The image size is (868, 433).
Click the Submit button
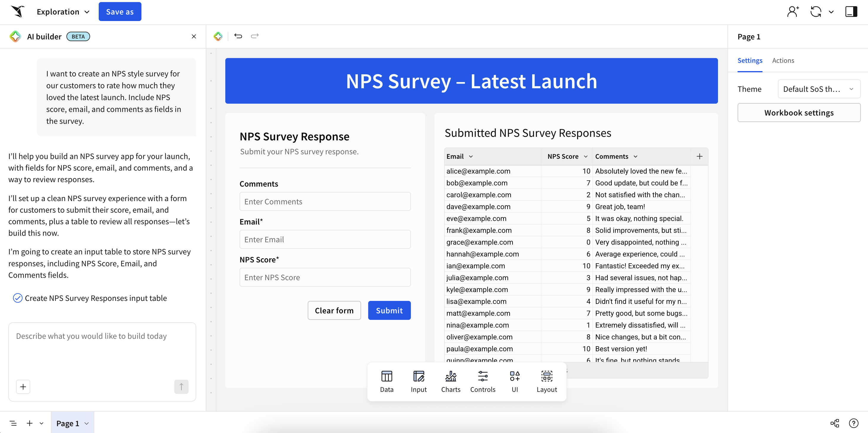pyautogui.click(x=389, y=310)
